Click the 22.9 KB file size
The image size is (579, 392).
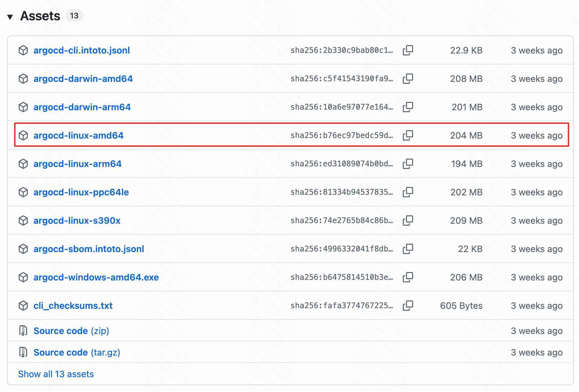466,50
